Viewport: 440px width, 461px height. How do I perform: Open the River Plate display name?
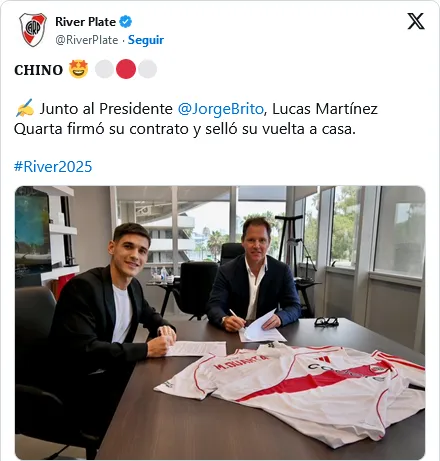(x=85, y=22)
